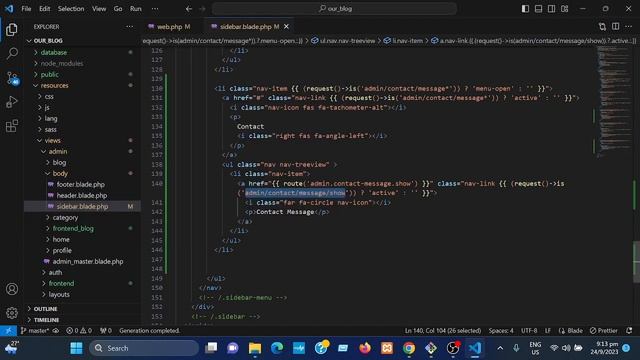
Task: Toggle bottom panel layout icon
Action: pyautogui.click(x=538, y=9)
